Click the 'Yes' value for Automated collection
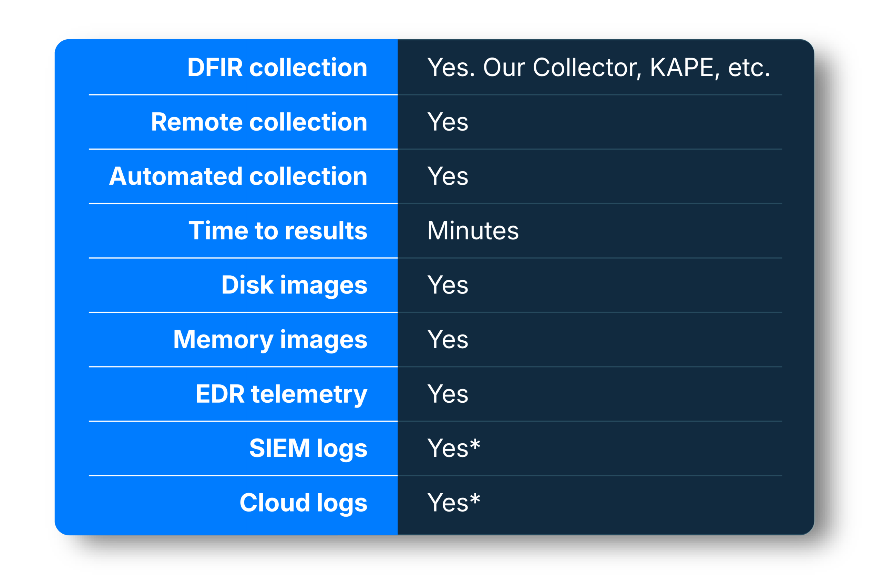The height and width of the screenshot is (588, 882). coord(448,176)
